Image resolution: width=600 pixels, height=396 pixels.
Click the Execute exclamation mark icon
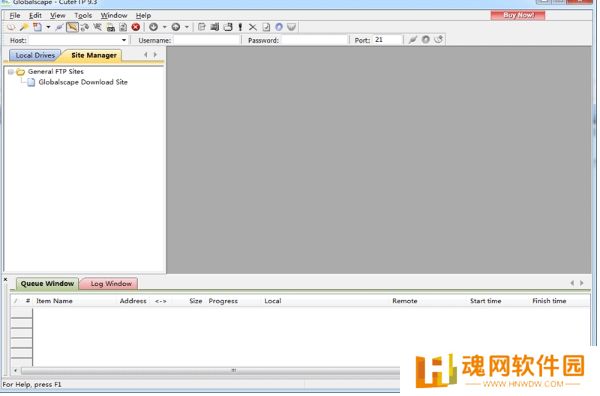240,27
